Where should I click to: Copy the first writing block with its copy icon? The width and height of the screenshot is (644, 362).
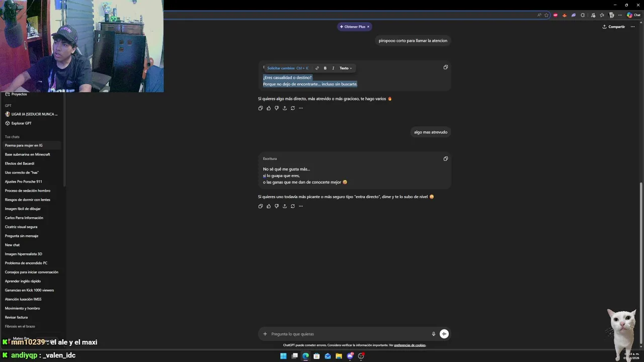tap(445, 67)
